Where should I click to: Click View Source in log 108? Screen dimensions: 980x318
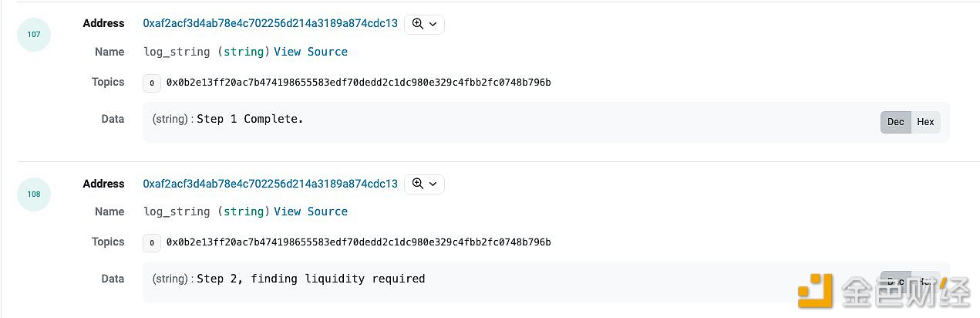pos(311,211)
